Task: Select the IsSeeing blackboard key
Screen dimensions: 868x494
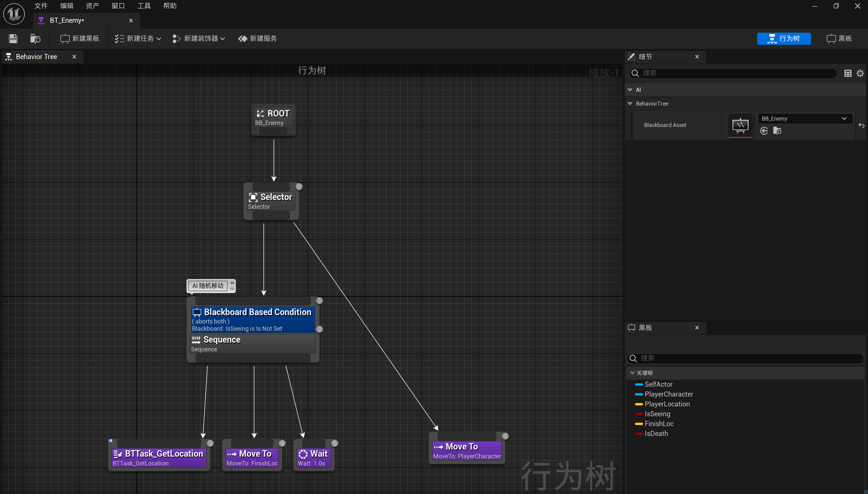Action: tap(657, 414)
